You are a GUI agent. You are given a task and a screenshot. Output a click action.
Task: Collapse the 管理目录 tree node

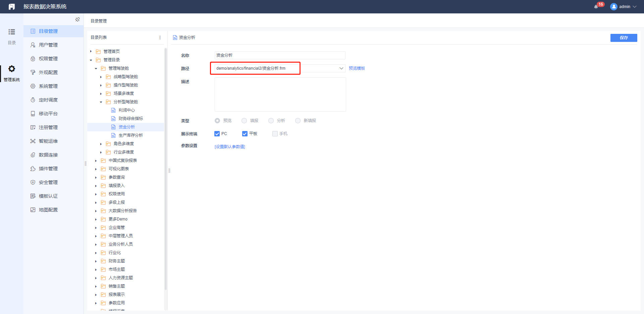click(x=91, y=60)
